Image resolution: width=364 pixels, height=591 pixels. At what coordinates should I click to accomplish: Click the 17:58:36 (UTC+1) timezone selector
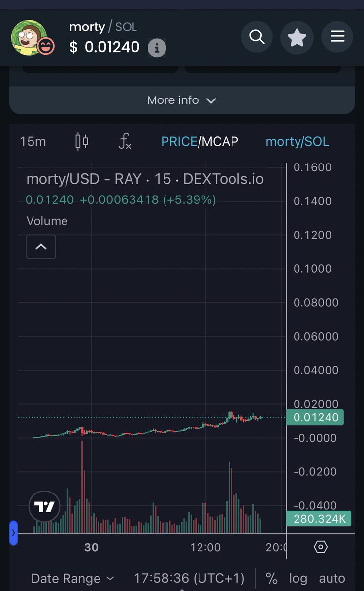tap(189, 578)
